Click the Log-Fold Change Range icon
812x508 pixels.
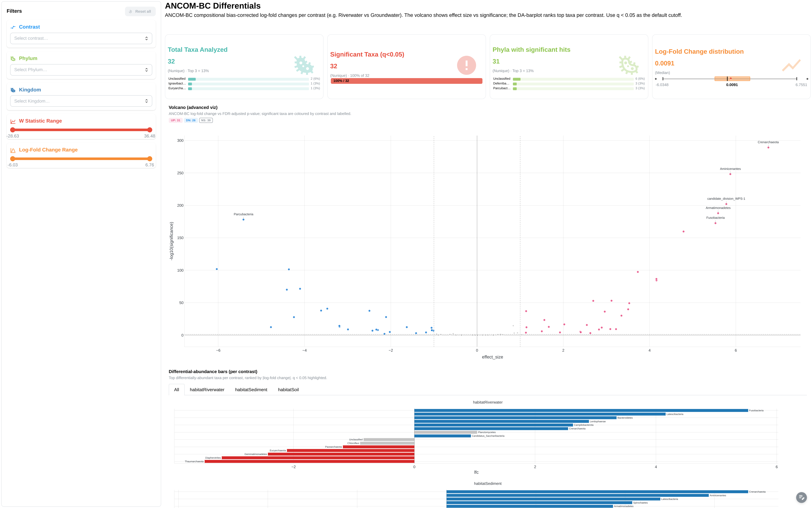pyautogui.click(x=13, y=150)
